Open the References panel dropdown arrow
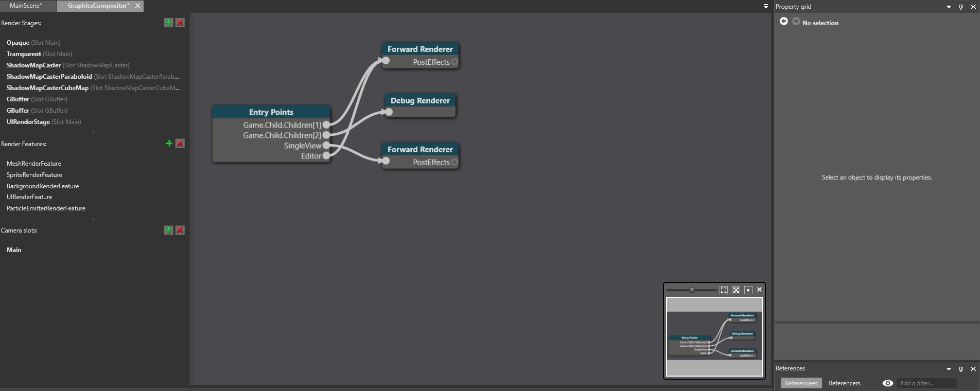Viewport: 980px width, 391px height. (949, 368)
